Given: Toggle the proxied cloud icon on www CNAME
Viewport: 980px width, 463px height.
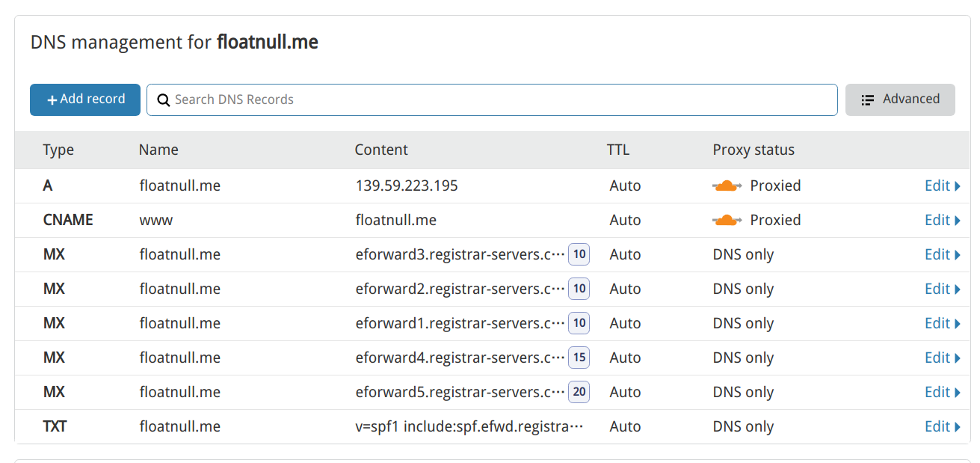Looking at the screenshot, I should click(727, 220).
